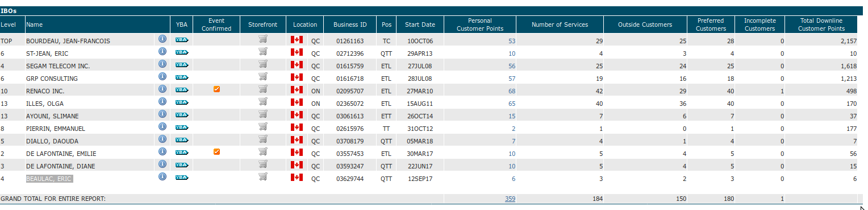
Task: Open points link 6 for BEAULAC, ERIC
Action: point(514,179)
